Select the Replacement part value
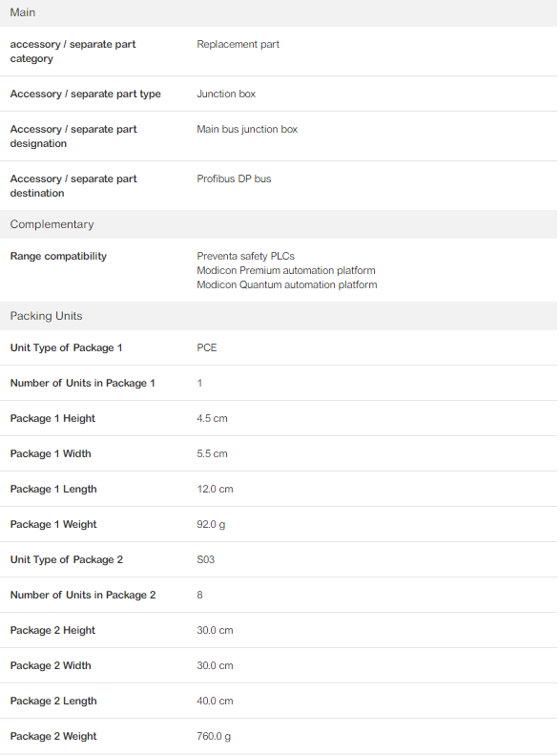 pos(238,44)
